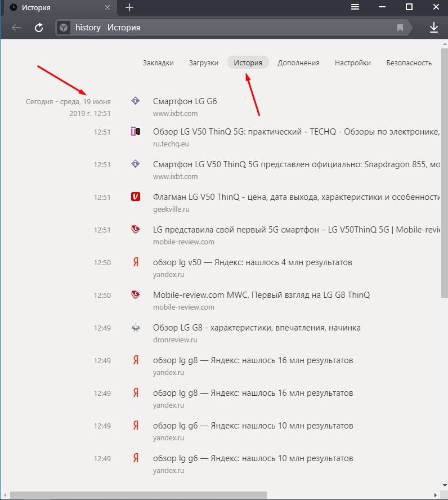Screen dimensions: 448x500
Task: Open downloads via the download arrow icon
Action: 434,28
